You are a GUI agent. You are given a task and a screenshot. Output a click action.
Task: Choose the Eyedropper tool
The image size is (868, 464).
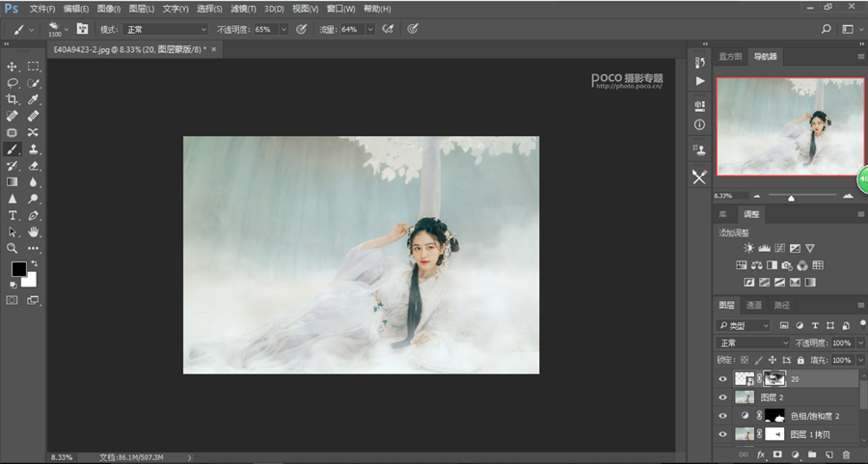(34, 99)
